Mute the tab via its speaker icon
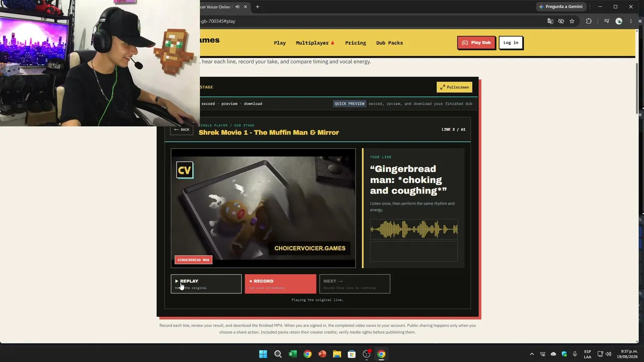 click(237, 7)
